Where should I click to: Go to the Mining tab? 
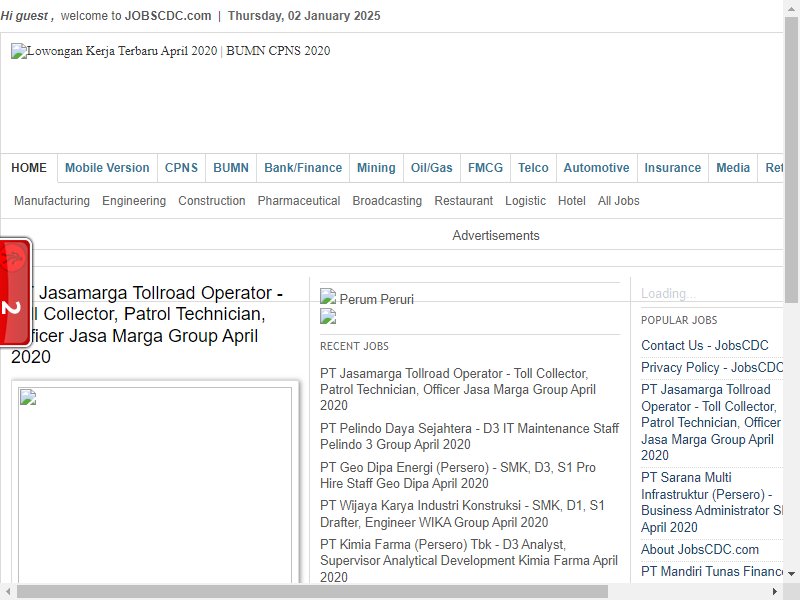pyautogui.click(x=376, y=168)
